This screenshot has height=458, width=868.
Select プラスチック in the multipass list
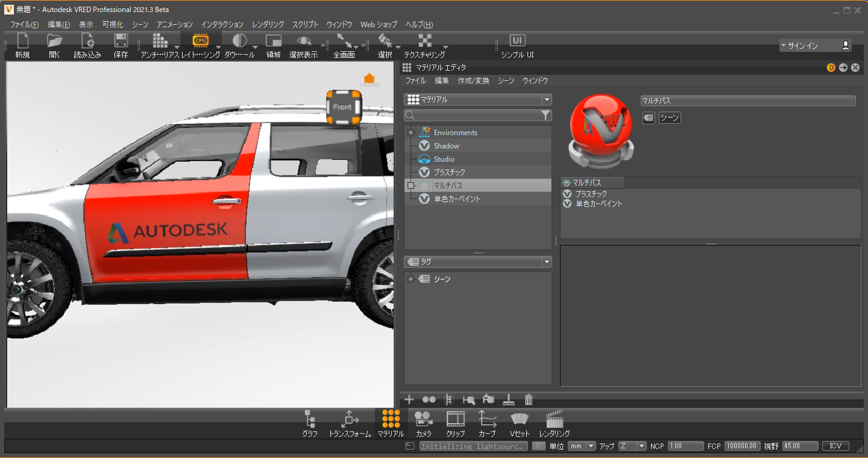coord(591,194)
